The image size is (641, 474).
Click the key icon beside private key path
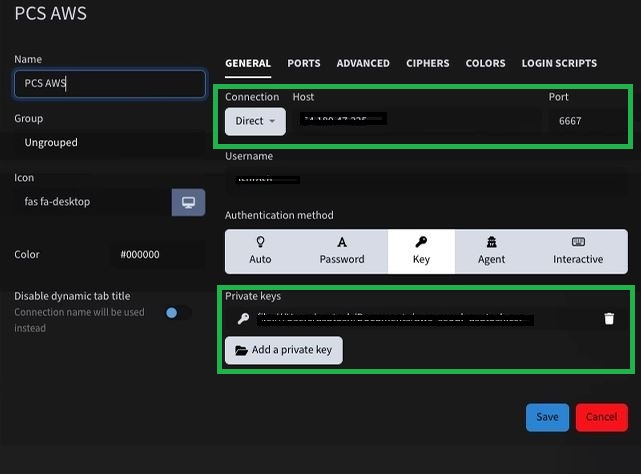243,319
